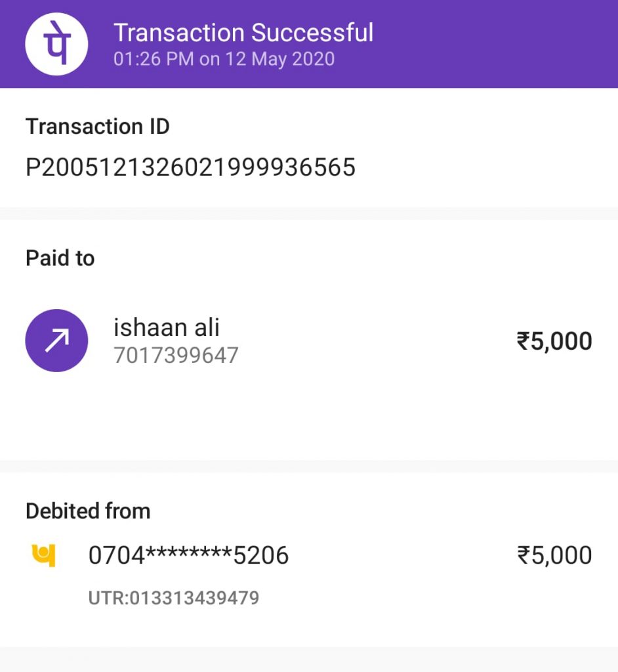This screenshot has width=618, height=672.
Task: Select the Transaction Successful title
Action: (x=243, y=32)
